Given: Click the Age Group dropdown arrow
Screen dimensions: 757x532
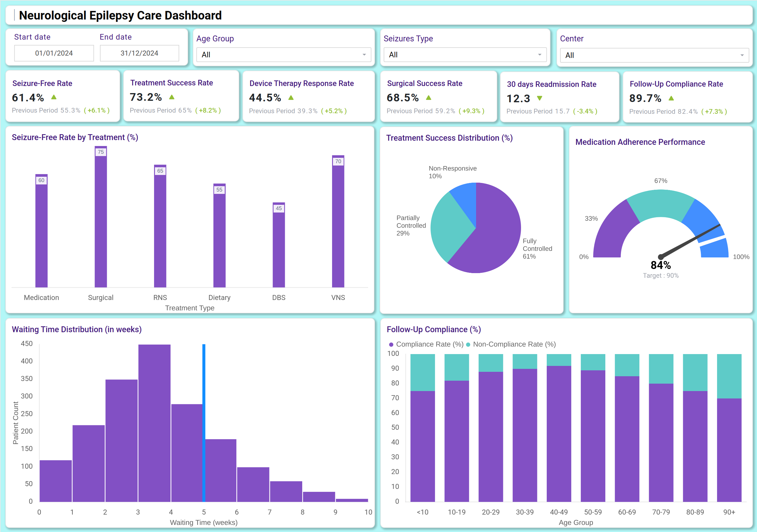Looking at the screenshot, I should tap(364, 55).
